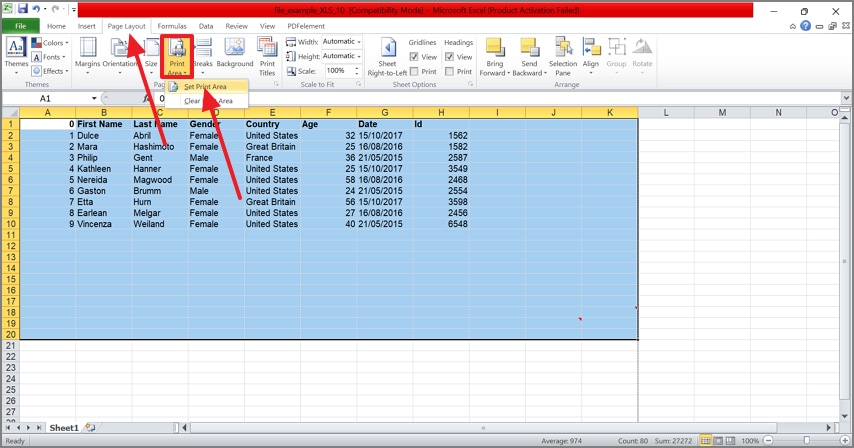Select row 21 header
Screen dimensions: 854x448
(x=10, y=346)
